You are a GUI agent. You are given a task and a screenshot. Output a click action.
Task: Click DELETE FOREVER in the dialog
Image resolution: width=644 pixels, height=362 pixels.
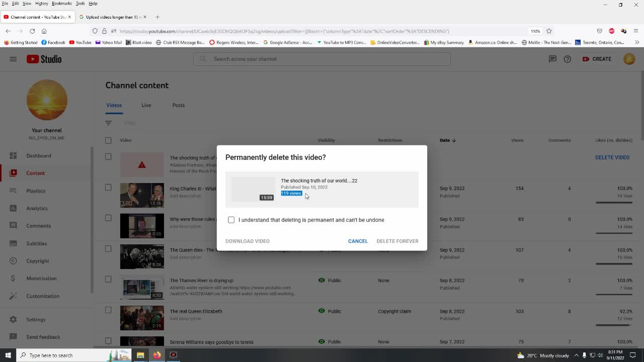[397, 241]
